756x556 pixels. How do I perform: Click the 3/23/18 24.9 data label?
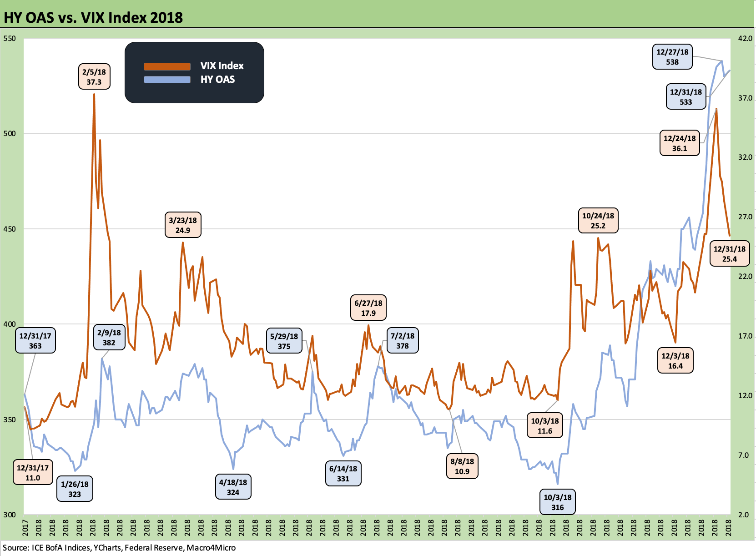183,225
